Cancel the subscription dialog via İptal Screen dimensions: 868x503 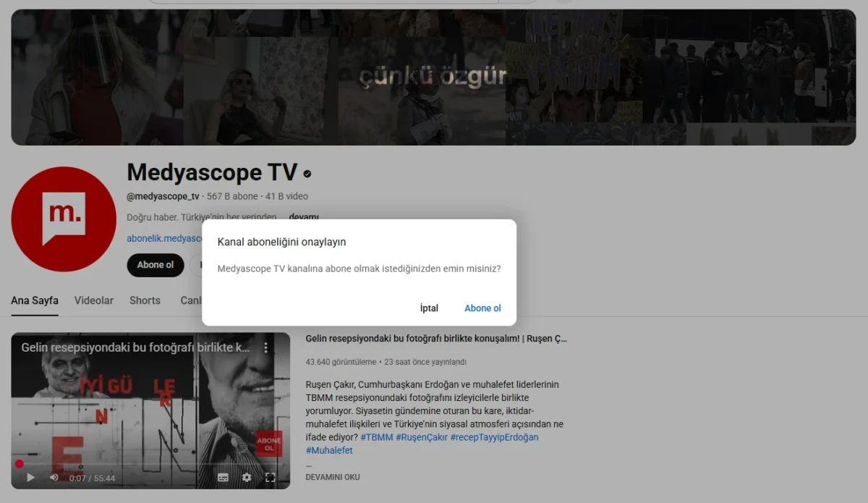click(x=429, y=308)
